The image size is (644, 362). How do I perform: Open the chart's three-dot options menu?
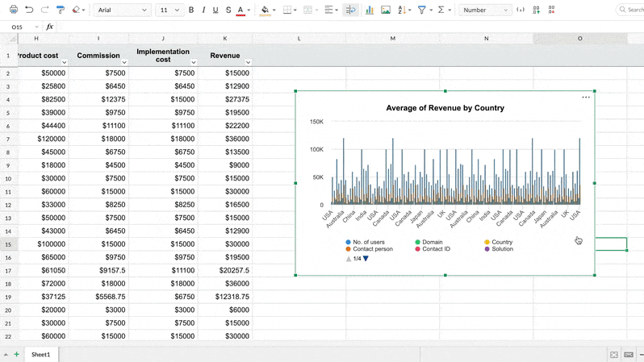pyautogui.click(x=586, y=98)
